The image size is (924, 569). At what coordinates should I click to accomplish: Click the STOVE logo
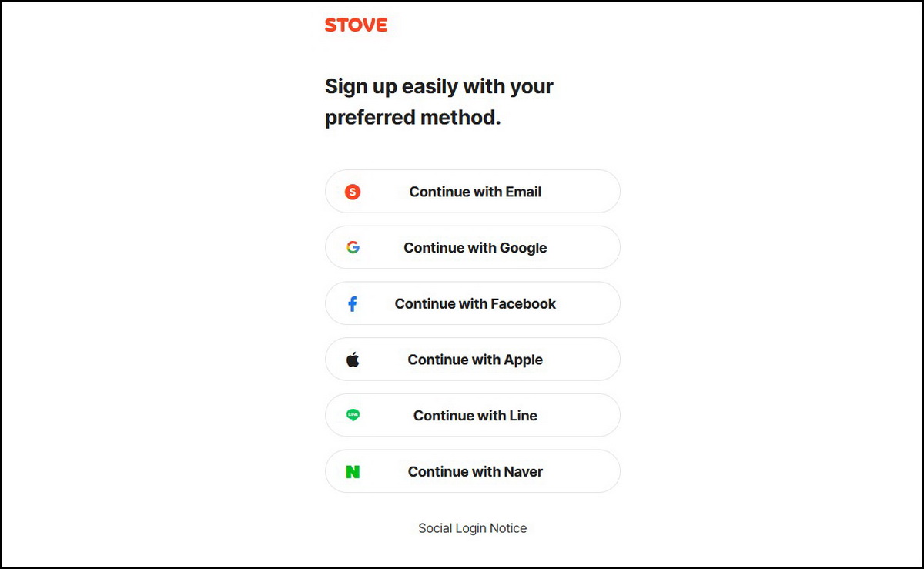coord(356,25)
